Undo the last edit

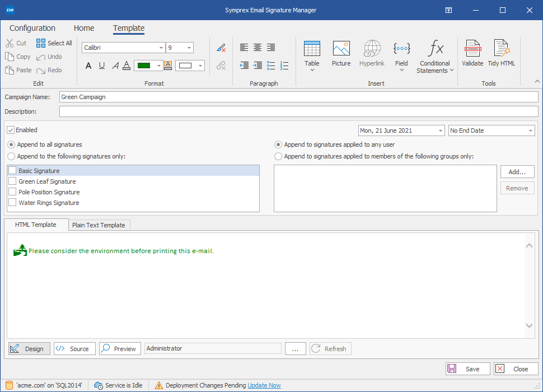[49, 57]
